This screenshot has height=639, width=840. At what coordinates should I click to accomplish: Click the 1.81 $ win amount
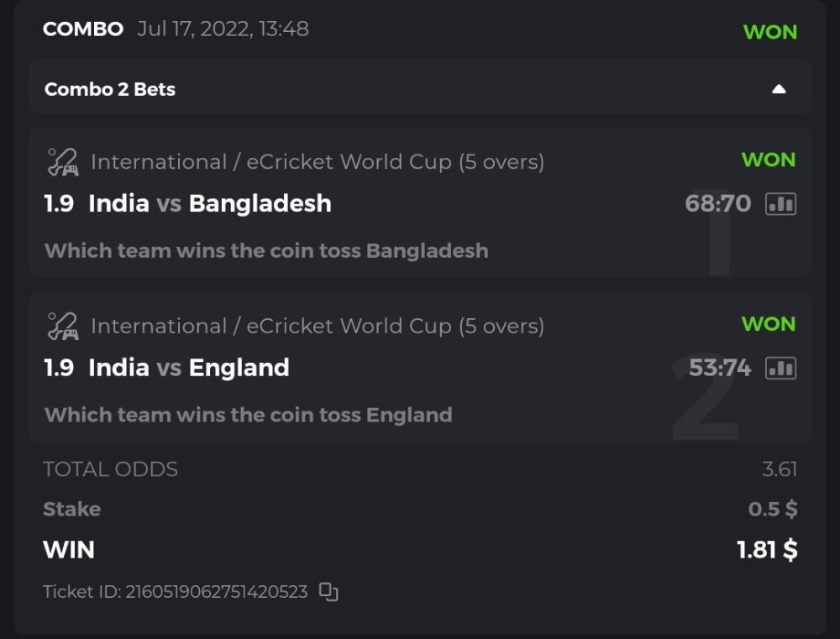click(x=766, y=550)
